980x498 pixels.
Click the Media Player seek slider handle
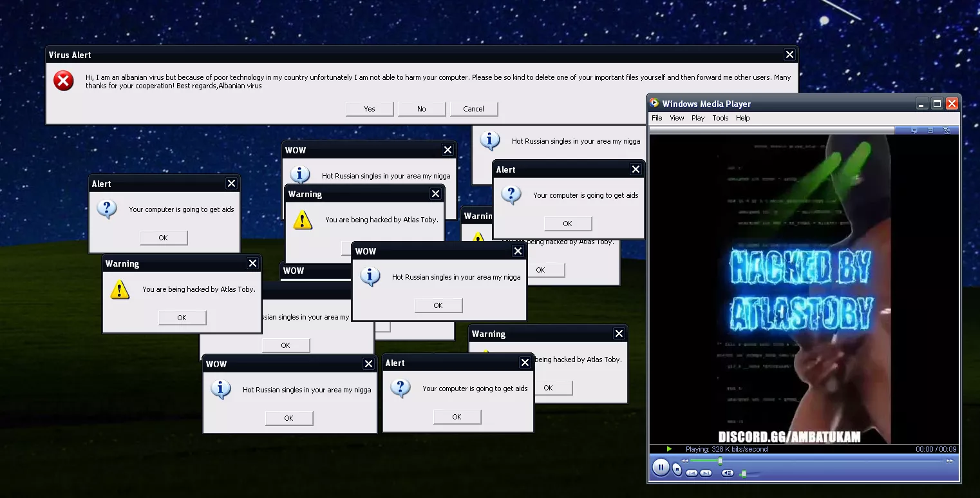tap(720, 461)
